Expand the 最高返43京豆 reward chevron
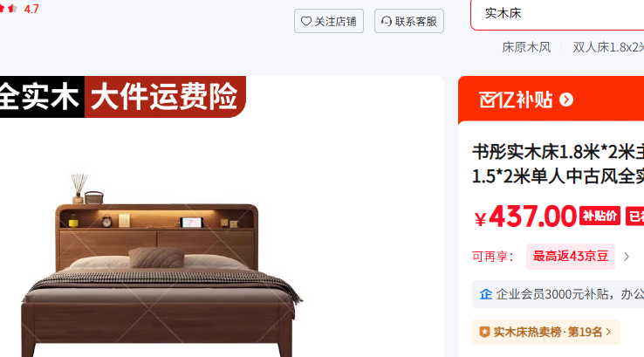Viewport: 644px width, 357px height. [x=627, y=257]
